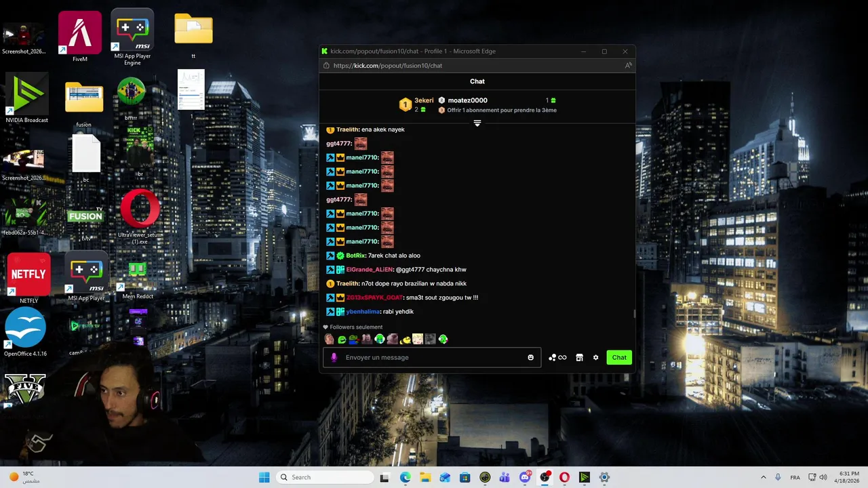The width and height of the screenshot is (868, 488).
Task: Read 'Followers seulement' notice
Action: (356, 327)
